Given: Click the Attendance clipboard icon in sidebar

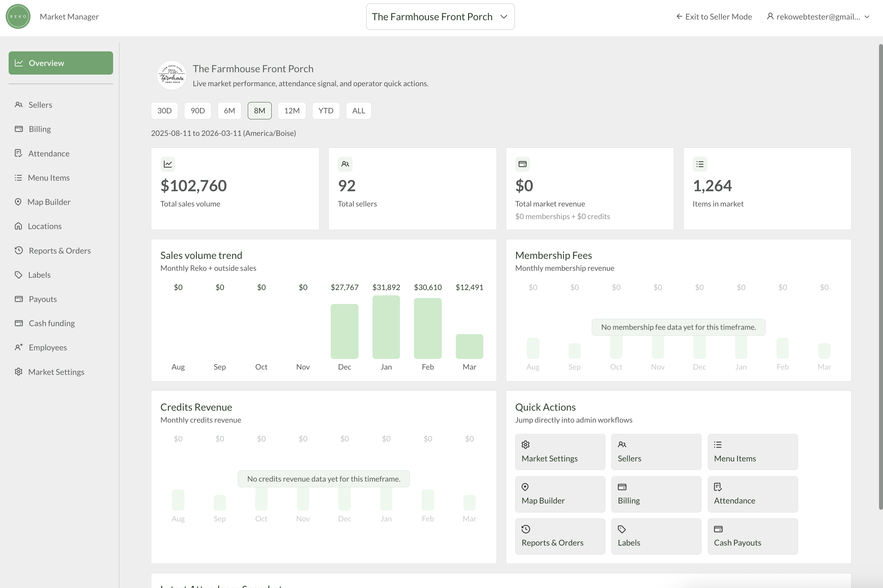Looking at the screenshot, I should pos(18,153).
